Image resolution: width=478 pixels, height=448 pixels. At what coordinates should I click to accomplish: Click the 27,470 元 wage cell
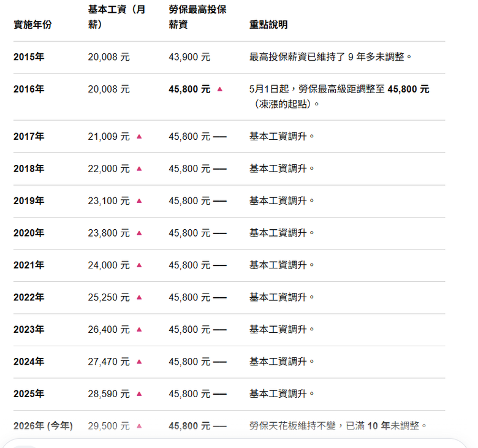(x=108, y=362)
